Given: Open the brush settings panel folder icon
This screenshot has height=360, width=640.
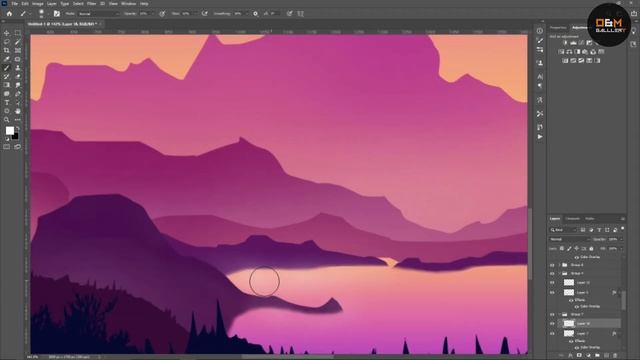Looking at the screenshot, I should click(x=57, y=13).
